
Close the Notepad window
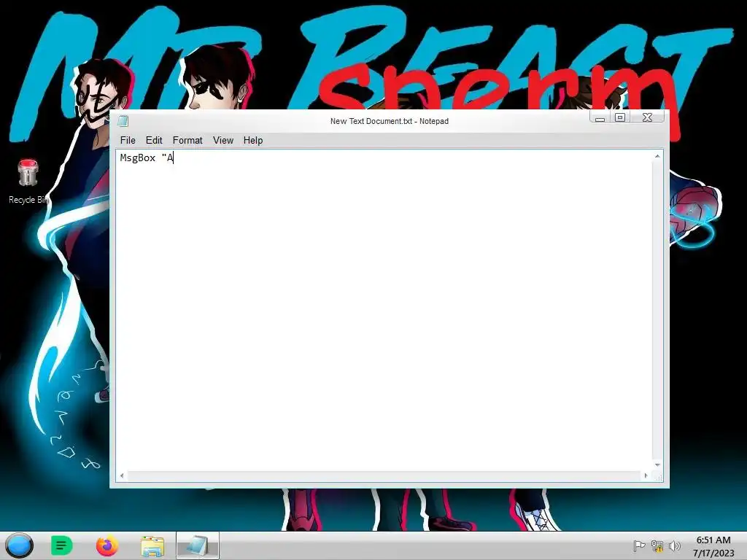click(647, 117)
